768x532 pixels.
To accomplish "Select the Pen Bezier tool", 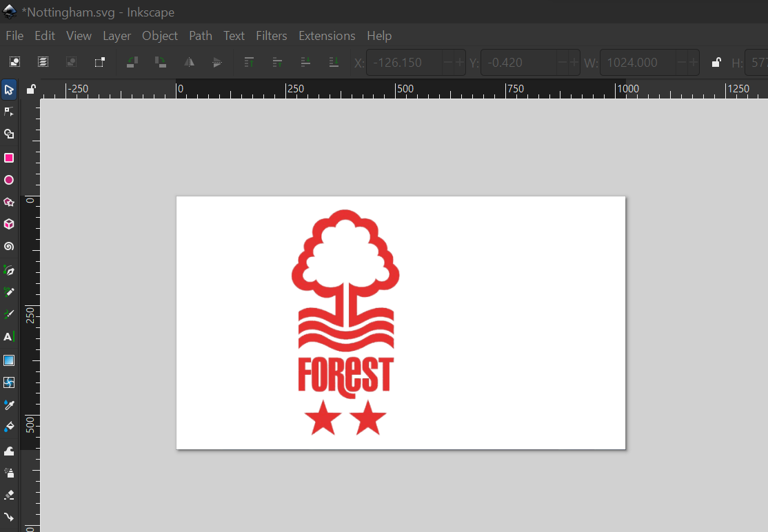I will point(9,270).
